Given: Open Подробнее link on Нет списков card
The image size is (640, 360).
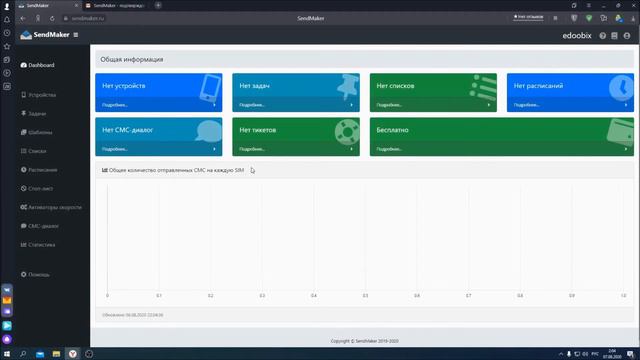Looking at the screenshot, I should (389, 105).
